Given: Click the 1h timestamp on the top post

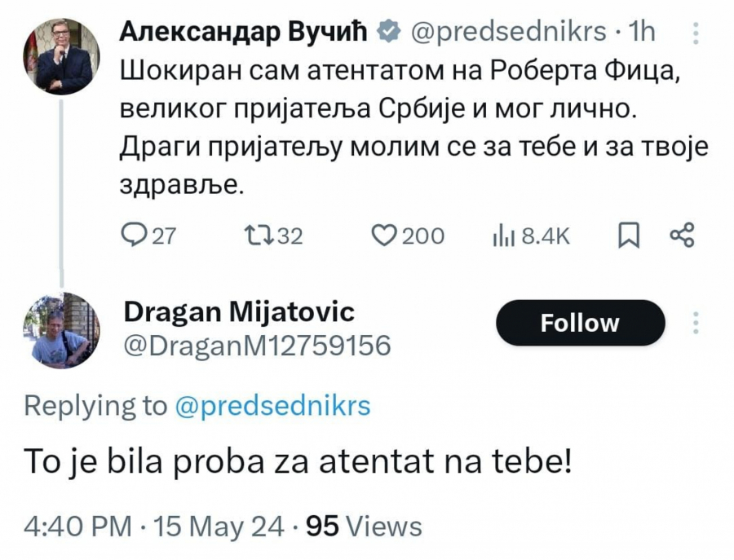Looking at the screenshot, I should click(x=643, y=32).
